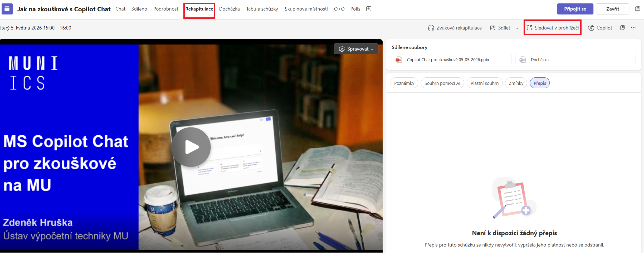This screenshot has width=644, height=261.
Task: Expand the Sdílet dropdown arrow
Action: pyautogui.click(x=517, y=28)
